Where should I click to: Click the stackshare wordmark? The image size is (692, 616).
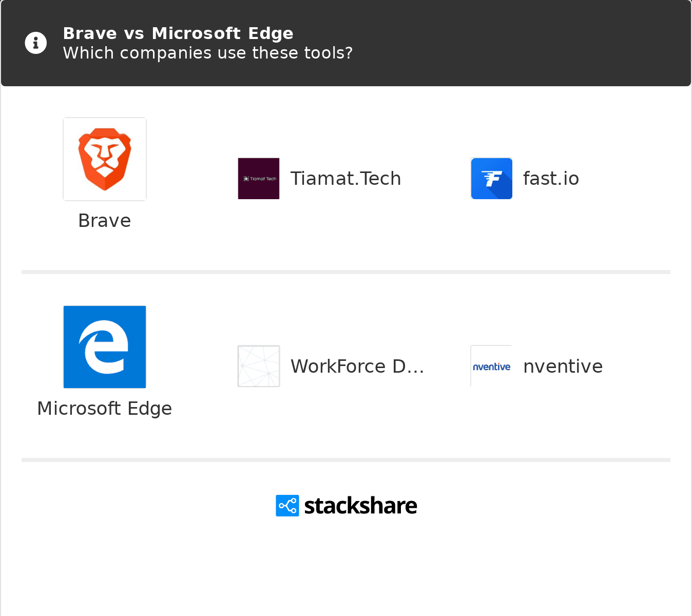click(360, 506)
